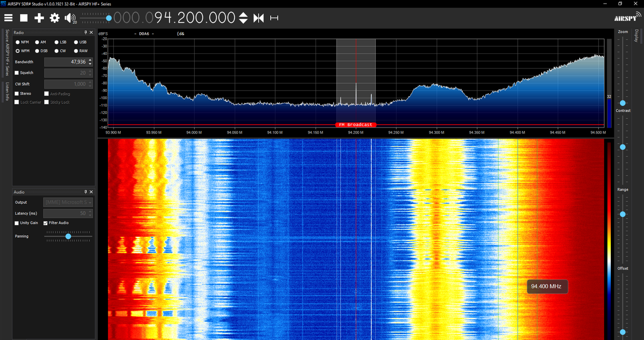The image size is (644, 340).
Task: Select WFM demodulation mode
Action: [22, 51]
